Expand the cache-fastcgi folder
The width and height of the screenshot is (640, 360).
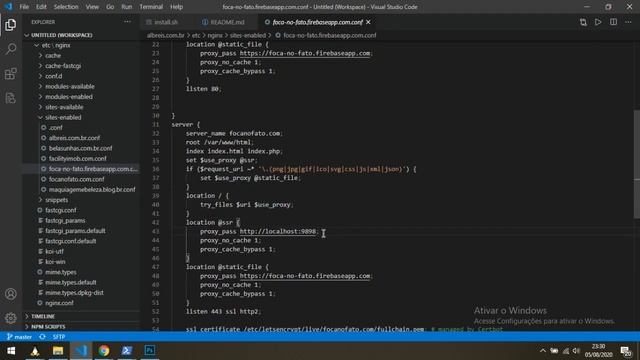(63, 66)
